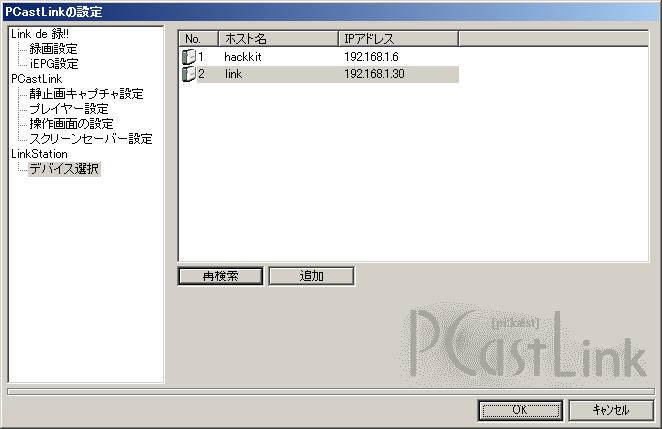The image size is (662, 429).
Task: Click the キャンセル button
Action: point(611,410)
